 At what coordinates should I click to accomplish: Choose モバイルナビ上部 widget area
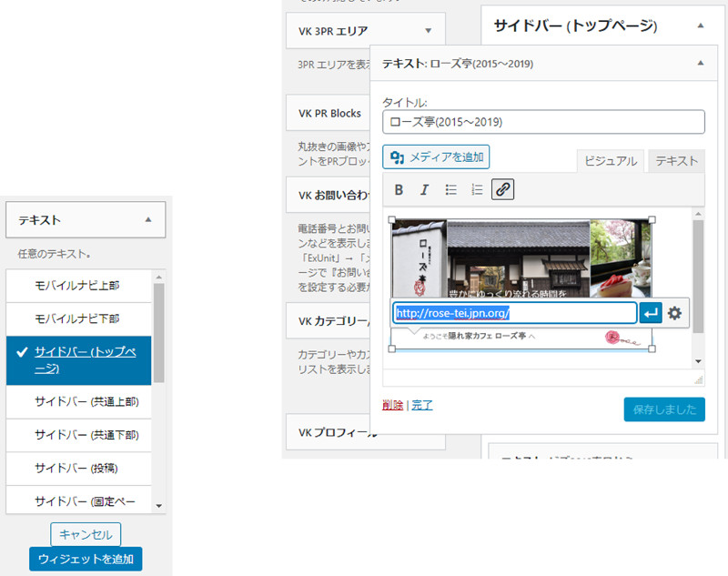tap(77, 285)
